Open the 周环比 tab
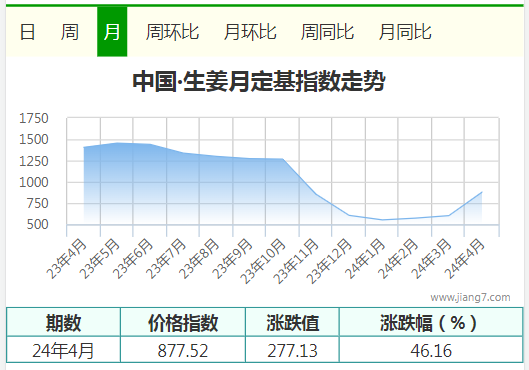Image resolution: width=529 pixels, height=370 pixels. [x=172, y=32]
